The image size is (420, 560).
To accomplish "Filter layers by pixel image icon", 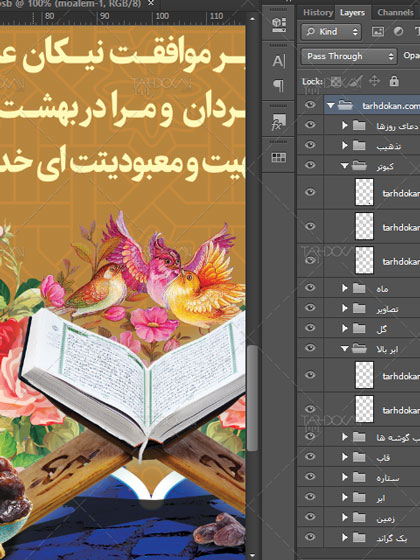I will click(x=378, y=32).
